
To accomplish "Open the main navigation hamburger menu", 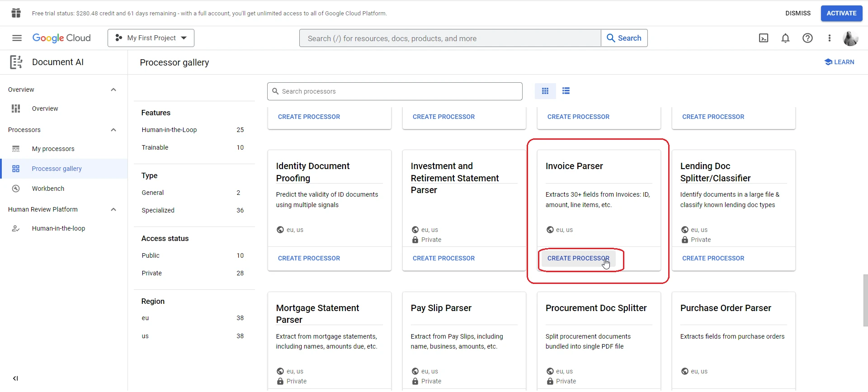I will tap(17, 38).
